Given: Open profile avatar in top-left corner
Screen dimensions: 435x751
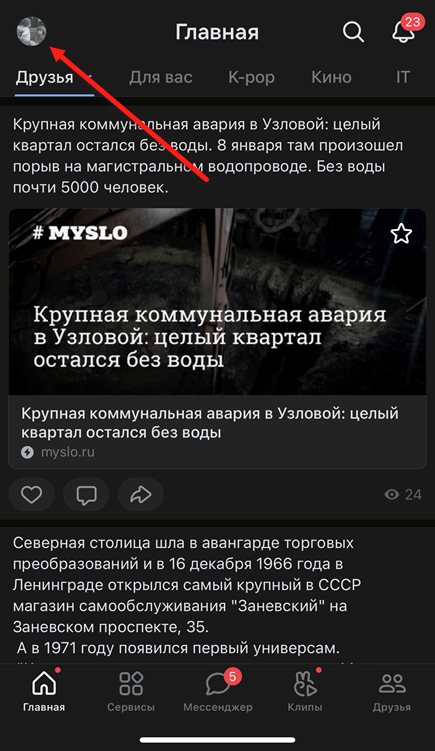Looking at the screenshot, I should (x=31, y=31).
